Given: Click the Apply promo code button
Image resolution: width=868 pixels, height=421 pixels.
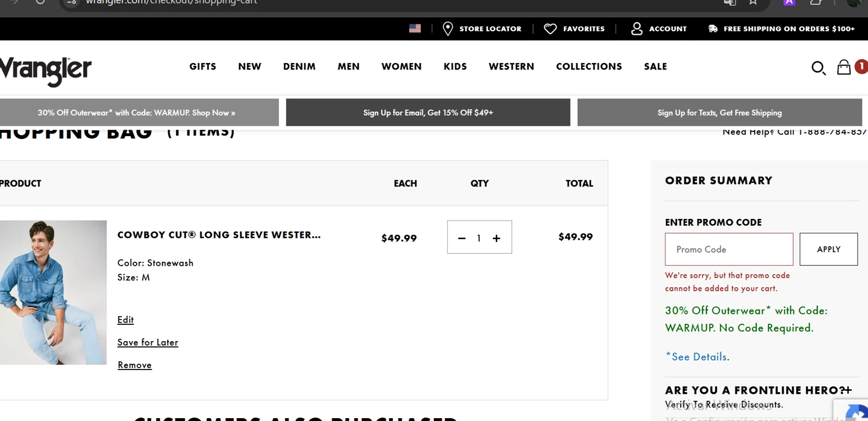Looking at the screenshot, I should pos(829,249).
